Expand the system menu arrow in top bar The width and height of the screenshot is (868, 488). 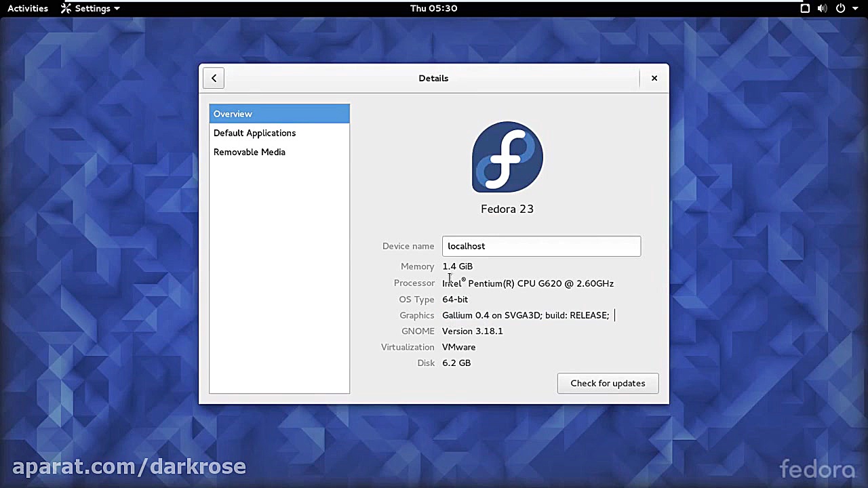point(854,9)
